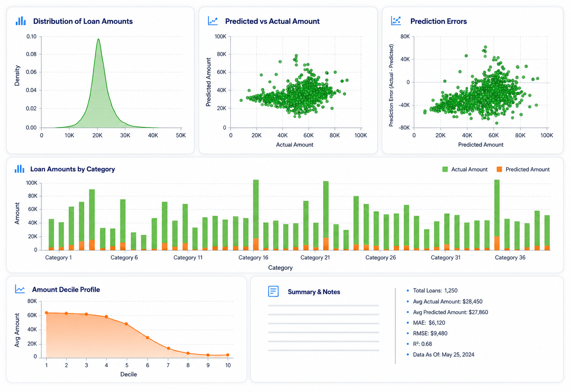Screen dimensions: 571x392
Task: Click the bar chart icon beside Distribution of Loan Amounts
Action: [21, 21]
